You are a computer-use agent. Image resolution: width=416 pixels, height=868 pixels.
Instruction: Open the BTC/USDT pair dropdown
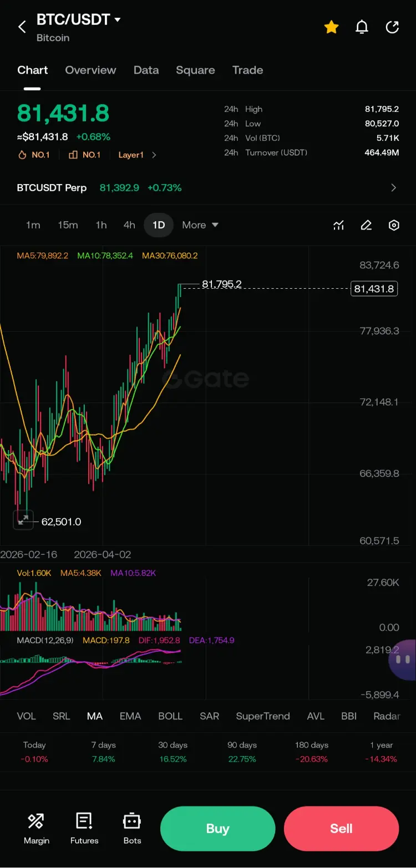[79, 20]
